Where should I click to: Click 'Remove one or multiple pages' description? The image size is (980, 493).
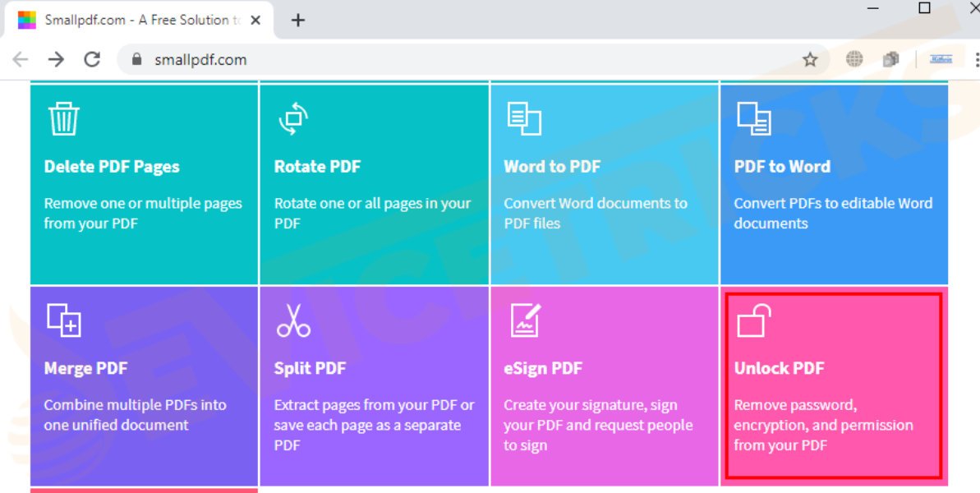tap(143, 213)
